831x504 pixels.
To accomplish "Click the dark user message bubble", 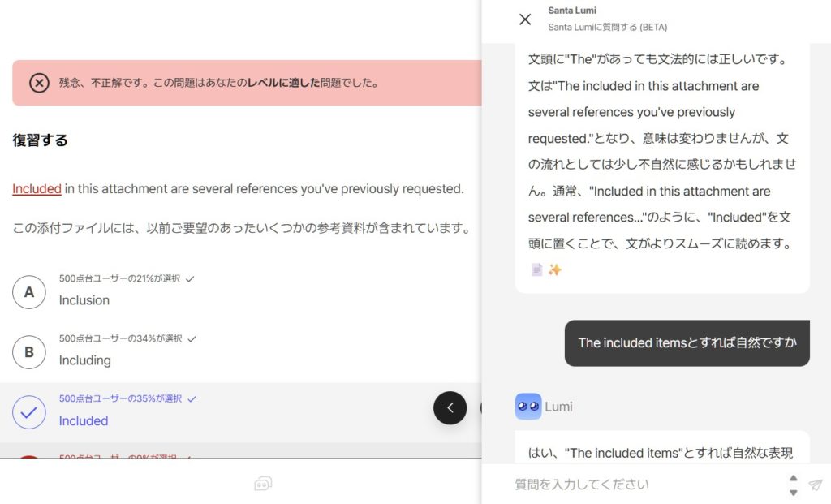I will pyautogui.click(x=687, y=342).
